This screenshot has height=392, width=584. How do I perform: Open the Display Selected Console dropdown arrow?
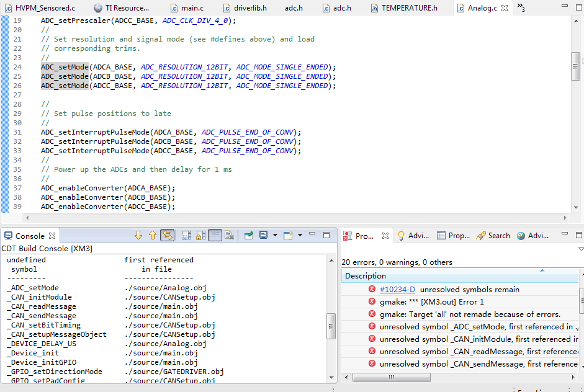275,236
